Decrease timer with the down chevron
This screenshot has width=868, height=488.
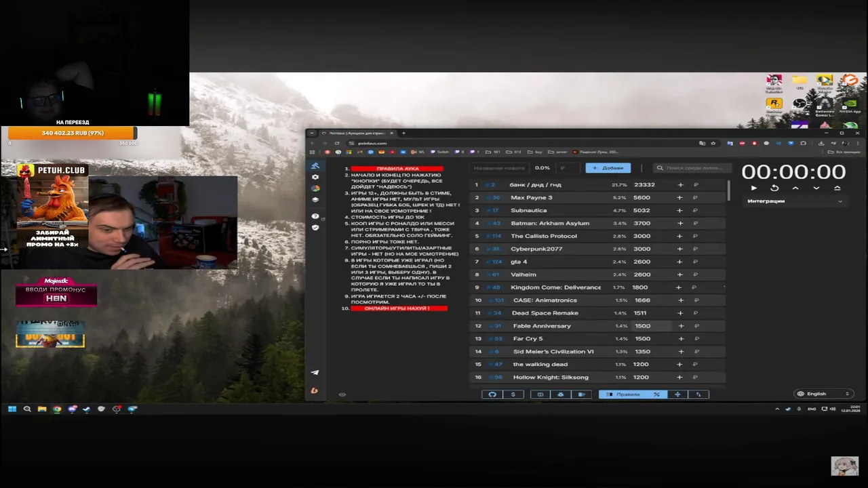point(816,188)
